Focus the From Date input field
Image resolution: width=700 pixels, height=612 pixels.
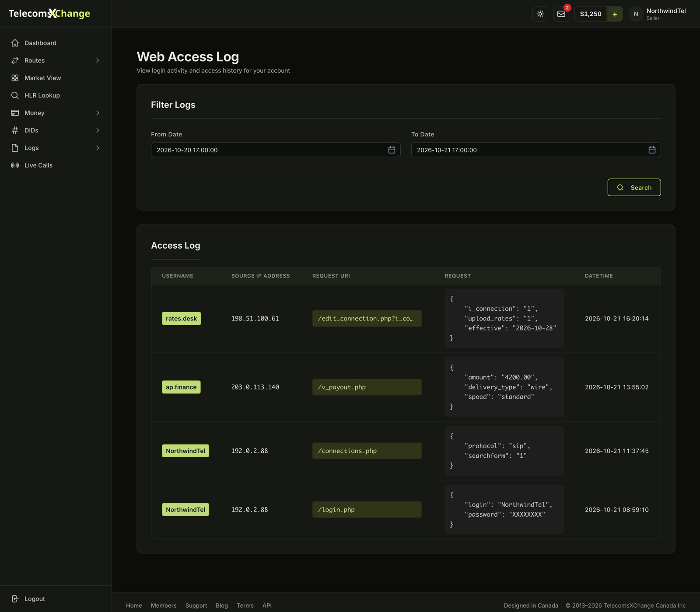pyautogui.click(x=276, y=150)
